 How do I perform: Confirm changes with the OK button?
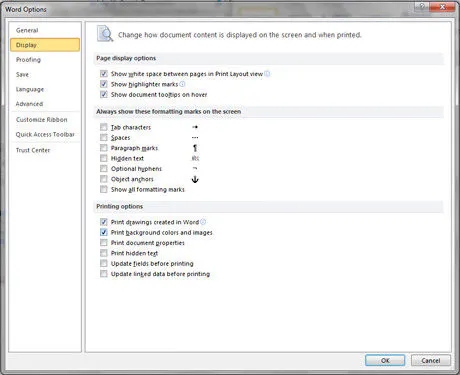[x=385, y=360]
